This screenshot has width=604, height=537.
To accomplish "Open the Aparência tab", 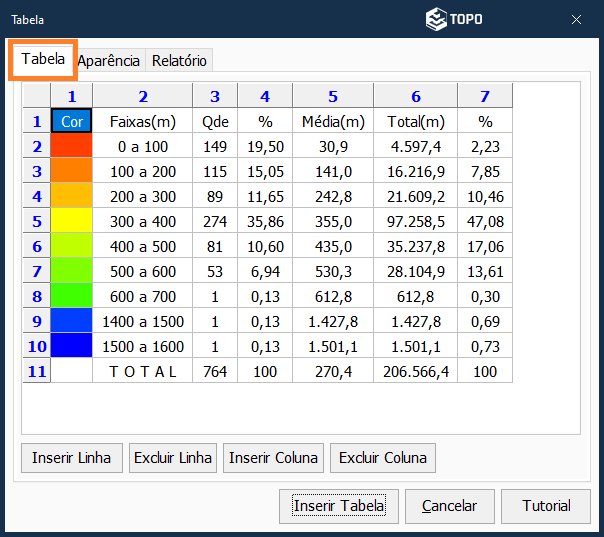I will pyautogui.click(x=109, y=60).
